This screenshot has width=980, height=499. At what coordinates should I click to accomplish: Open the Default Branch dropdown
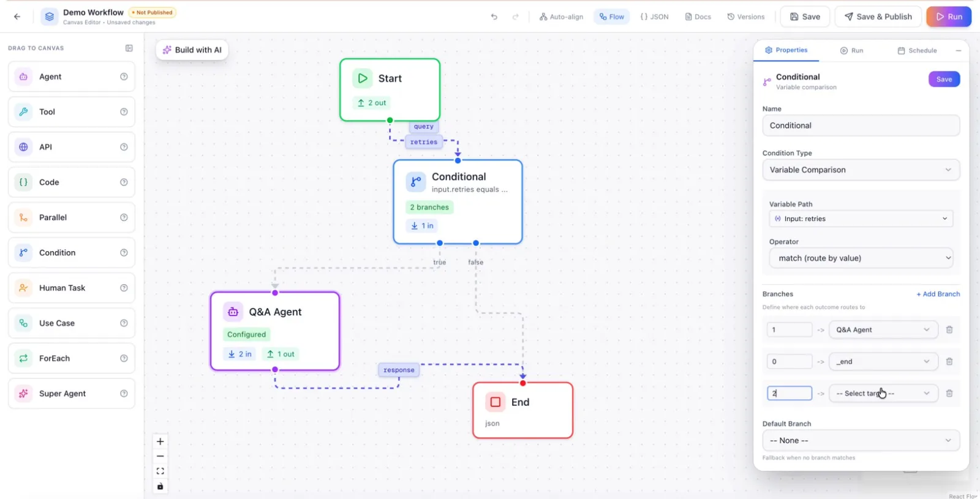[861, 440]
